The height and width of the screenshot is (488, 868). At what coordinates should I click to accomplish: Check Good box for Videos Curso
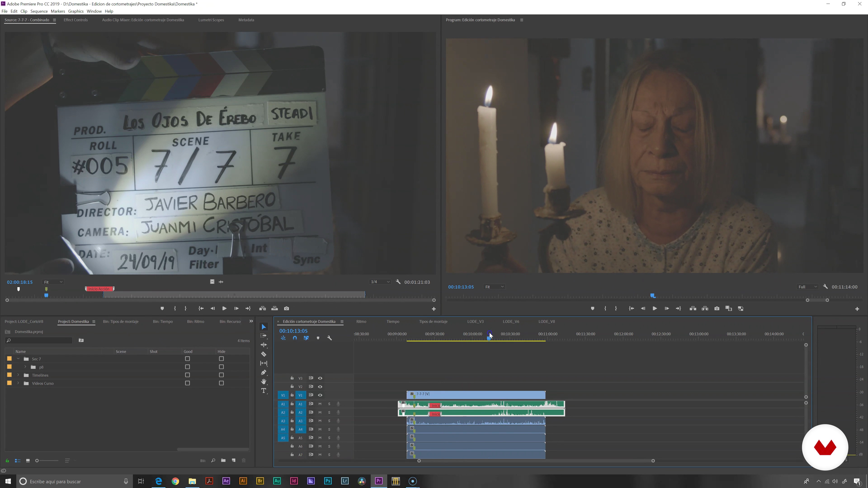pyautogui.click(x=187, y=383)
